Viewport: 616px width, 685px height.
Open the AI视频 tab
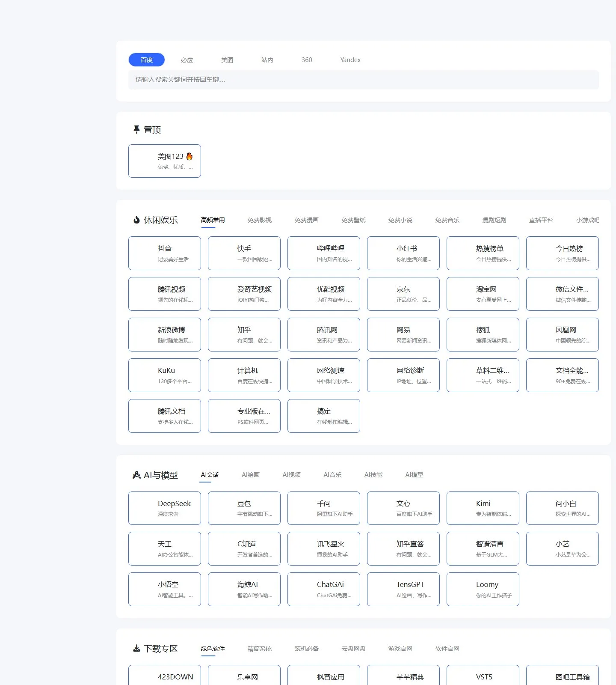pos(292,475)
